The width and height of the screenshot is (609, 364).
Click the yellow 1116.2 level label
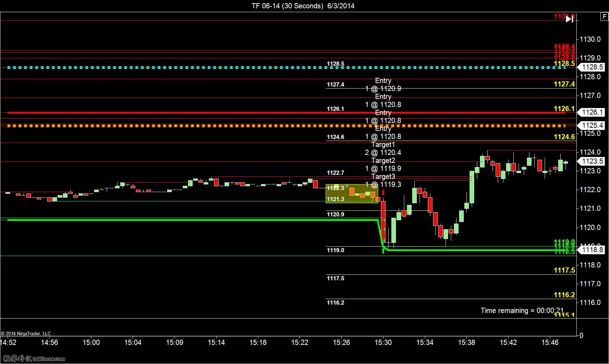click(564, 295)
